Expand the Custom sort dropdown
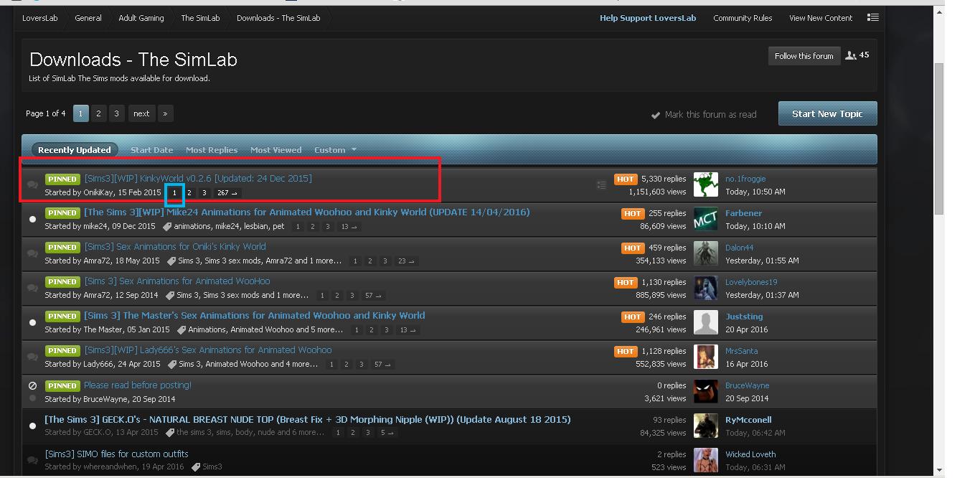 pyautogui.click(x=335, y=150)
